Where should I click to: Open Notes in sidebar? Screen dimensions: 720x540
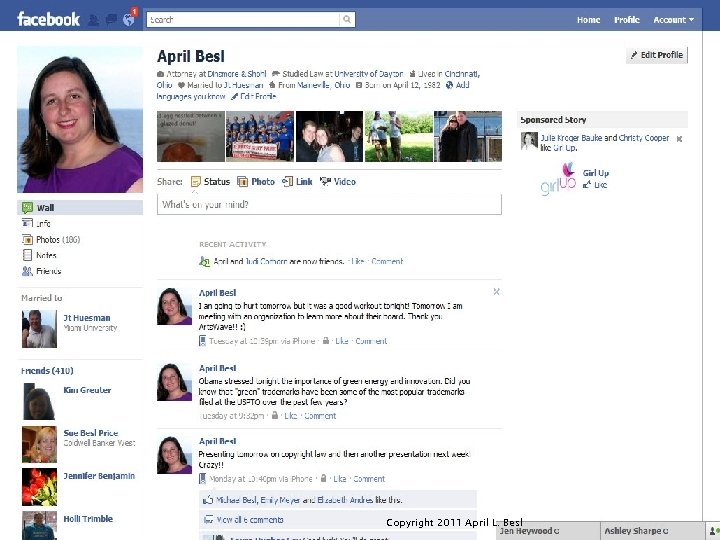(x=39, y=255)
